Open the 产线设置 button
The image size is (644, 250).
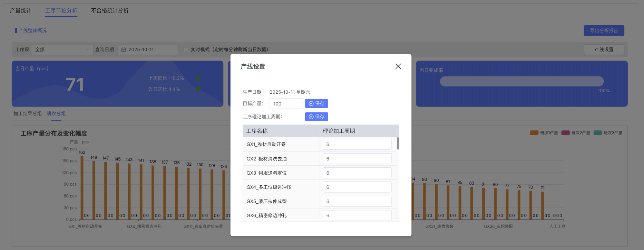coord(604,50)
